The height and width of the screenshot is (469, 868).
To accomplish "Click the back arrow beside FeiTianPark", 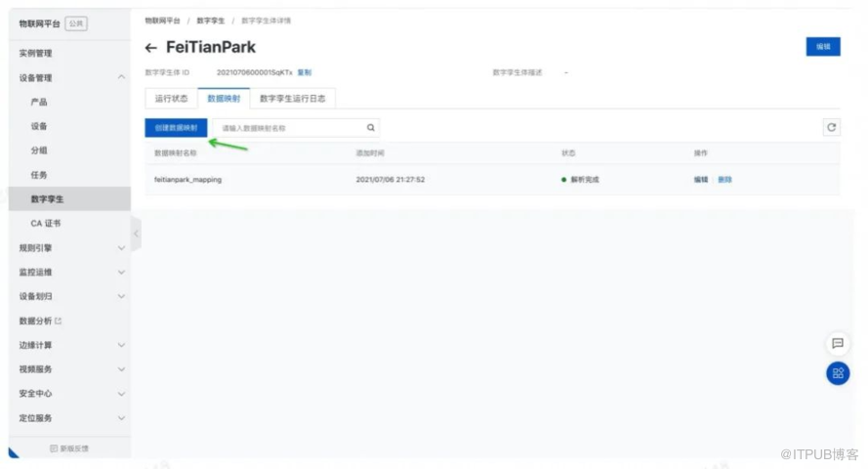I will click(150, 48).
